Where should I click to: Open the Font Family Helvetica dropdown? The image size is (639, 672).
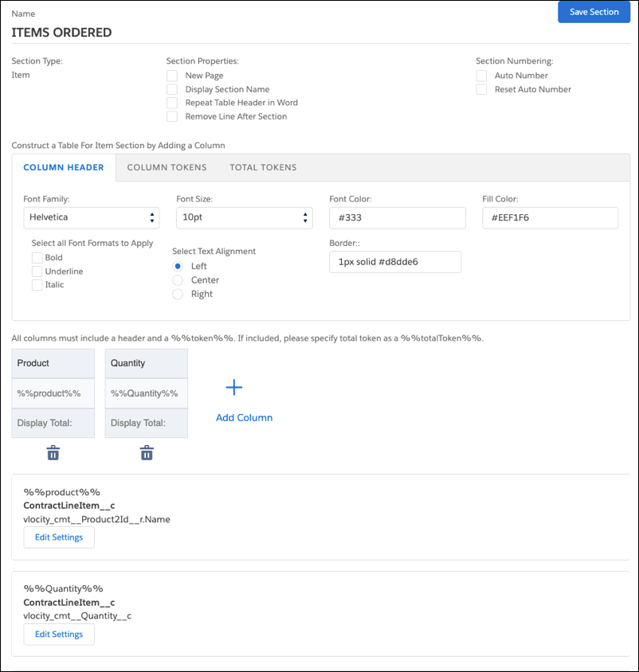[92, 217]
